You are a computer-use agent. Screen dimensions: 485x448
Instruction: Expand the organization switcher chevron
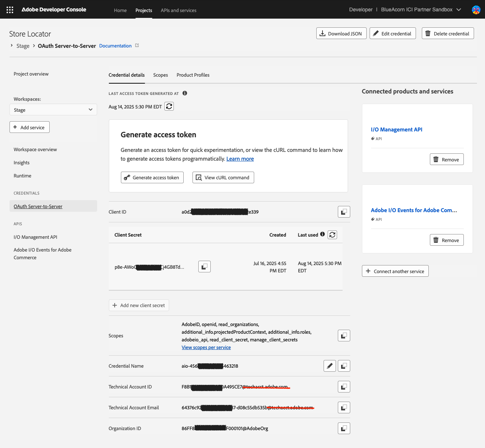tap(459, 10)
